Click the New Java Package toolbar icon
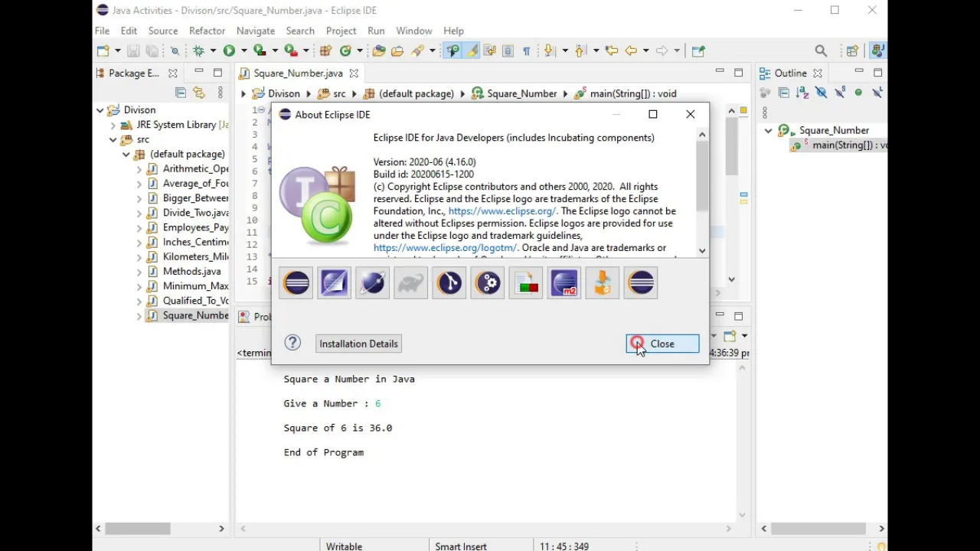Viewport: 980px width, 551px height. click(326, 51)
